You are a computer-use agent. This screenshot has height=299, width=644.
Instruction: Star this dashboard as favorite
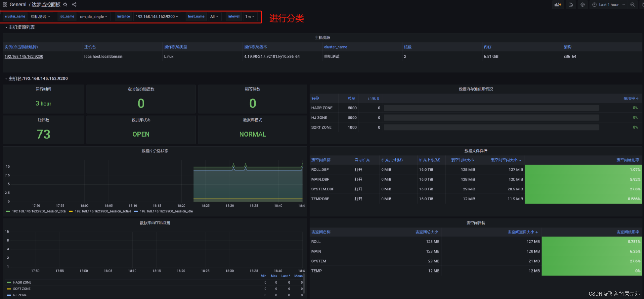click(65, 5)
